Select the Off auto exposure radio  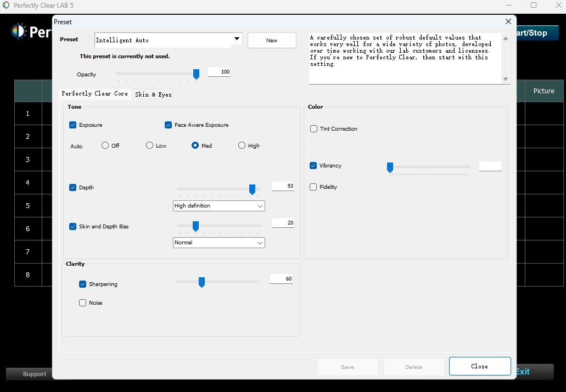[105, 145]
